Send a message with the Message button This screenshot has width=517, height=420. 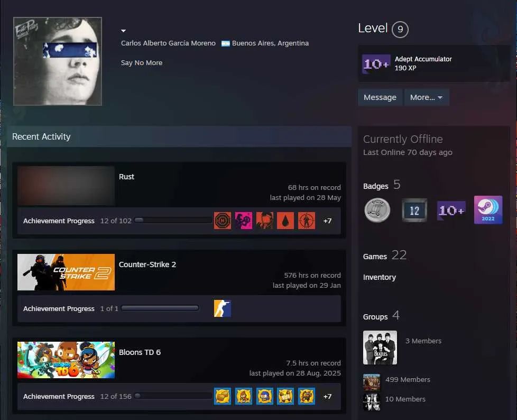(380, 97)
